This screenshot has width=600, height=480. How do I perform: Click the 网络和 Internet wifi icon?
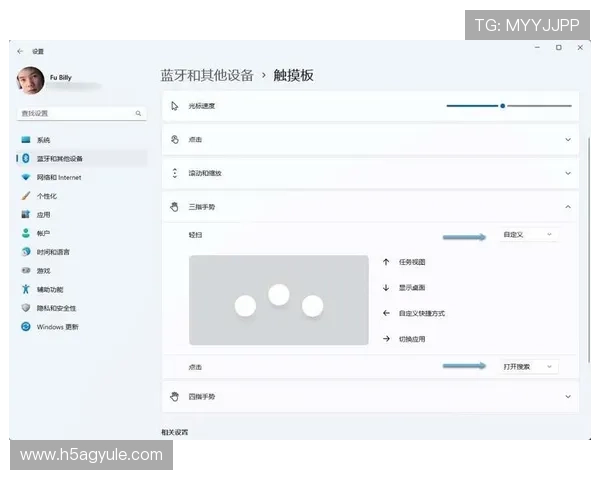pyautogui.click(x=26, y=177)
